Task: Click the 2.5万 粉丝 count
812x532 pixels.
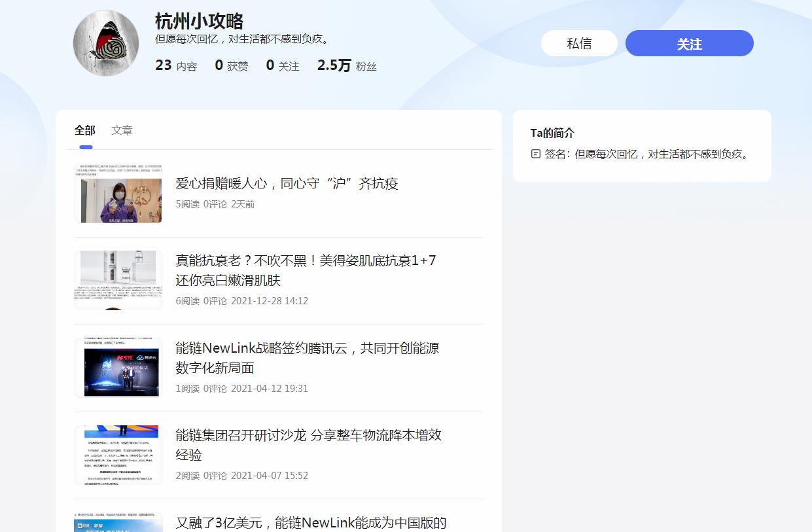Action: tap(347, 65)
